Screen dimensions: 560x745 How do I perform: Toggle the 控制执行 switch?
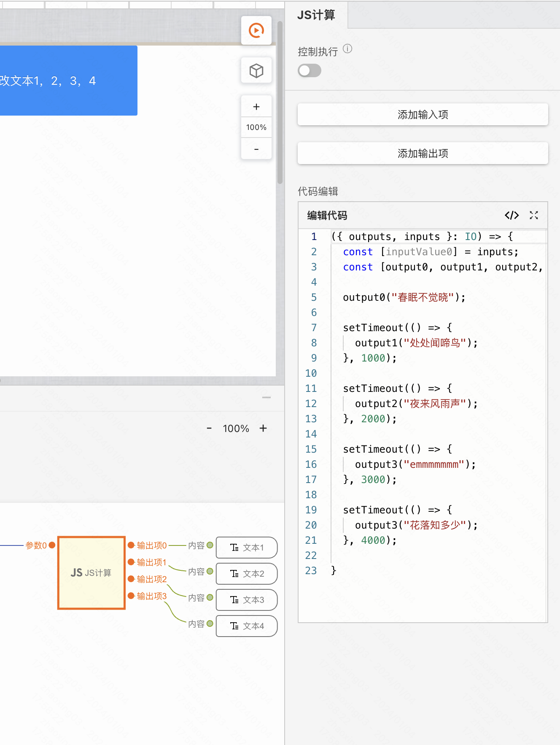[310, 70]
